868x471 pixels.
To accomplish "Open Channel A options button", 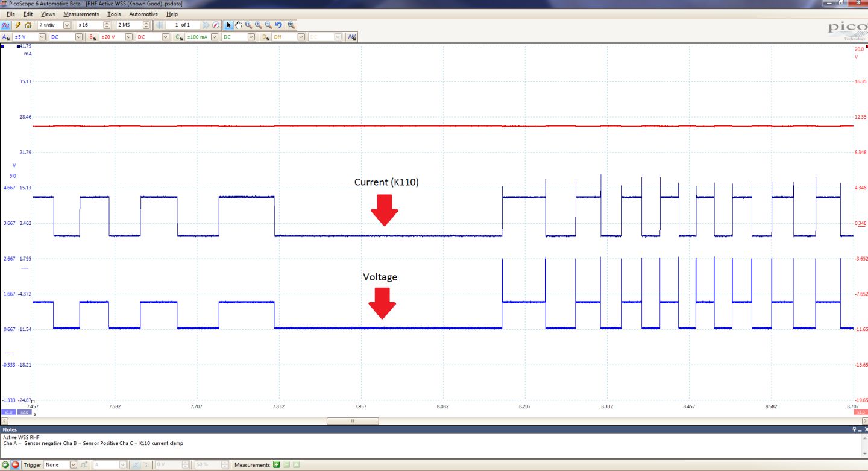I will [5, 37].
